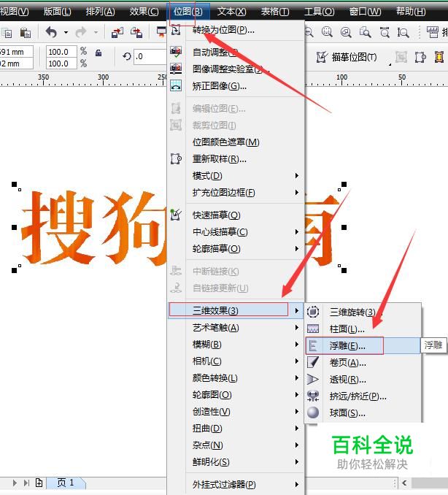Select 浮雕(E)... in the 3D submenu
Viewport: 448px width, 495px height.
363,345
